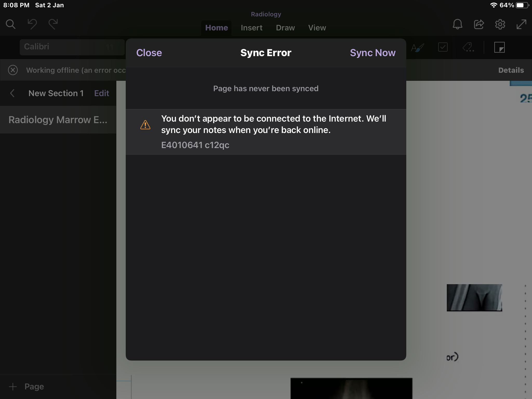Image resolution: width=532 pixels, height=399 pixels.
Task: Tap the share notebook icon
Action: point(479,24)
